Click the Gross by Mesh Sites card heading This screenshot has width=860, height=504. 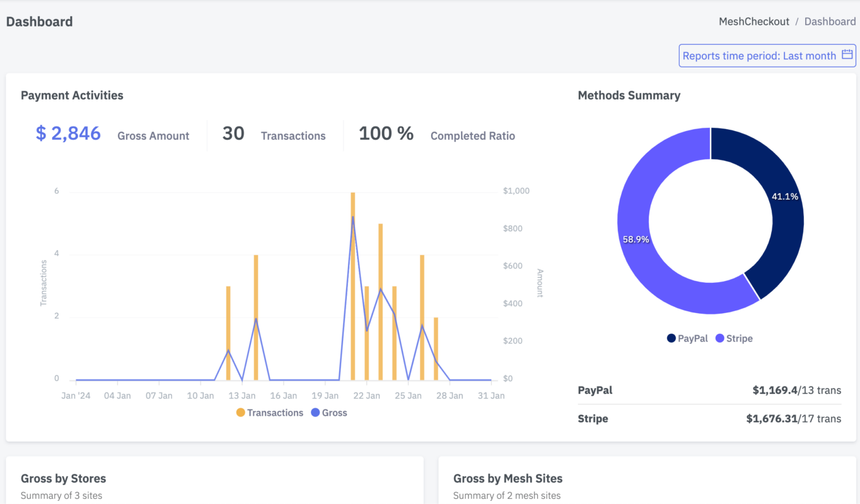coord(508,479)
